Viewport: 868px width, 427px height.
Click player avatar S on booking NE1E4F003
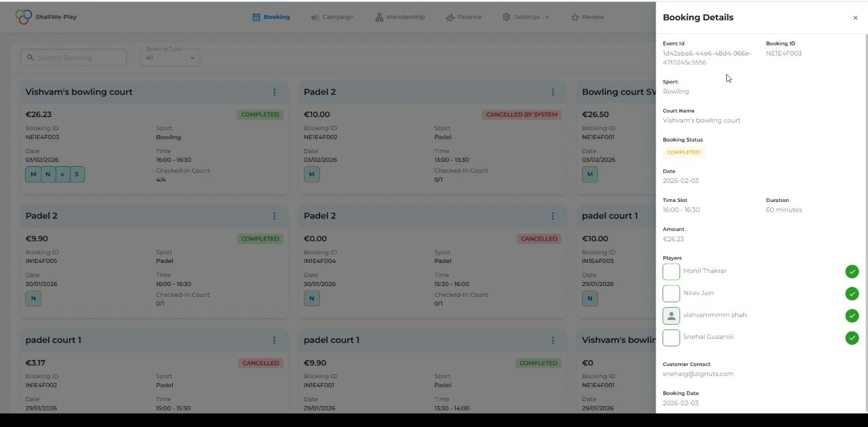[x=77, y=174]
